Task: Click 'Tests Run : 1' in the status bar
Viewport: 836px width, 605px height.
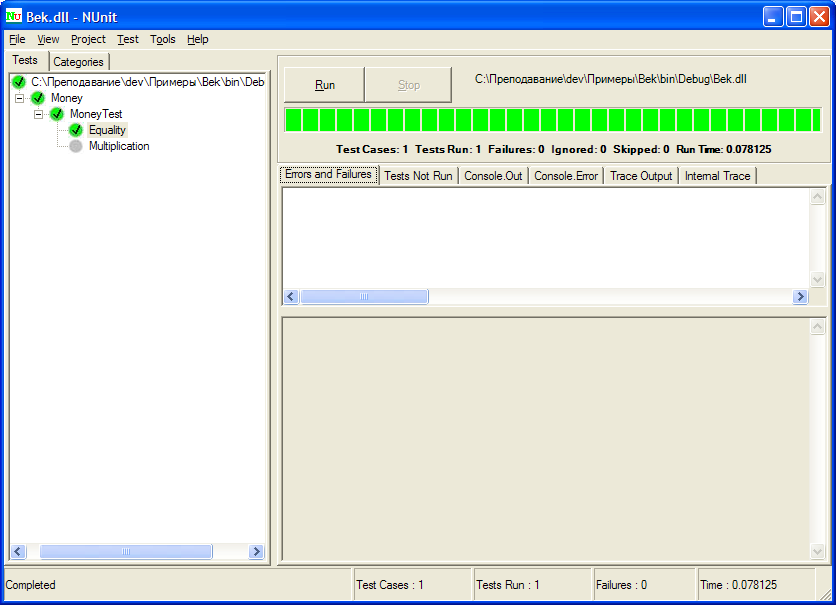Action: [x=508, y=585]
